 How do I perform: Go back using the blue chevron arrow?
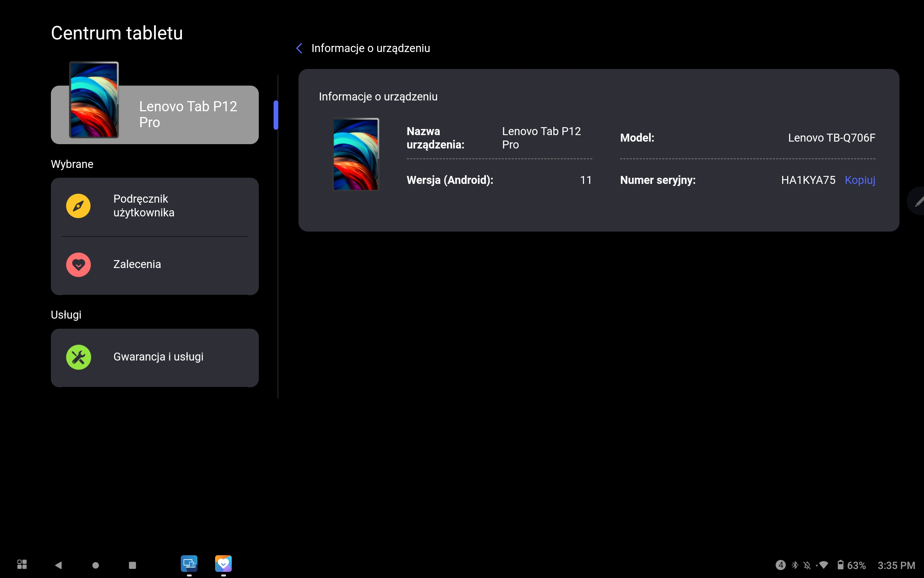[299, 48]
